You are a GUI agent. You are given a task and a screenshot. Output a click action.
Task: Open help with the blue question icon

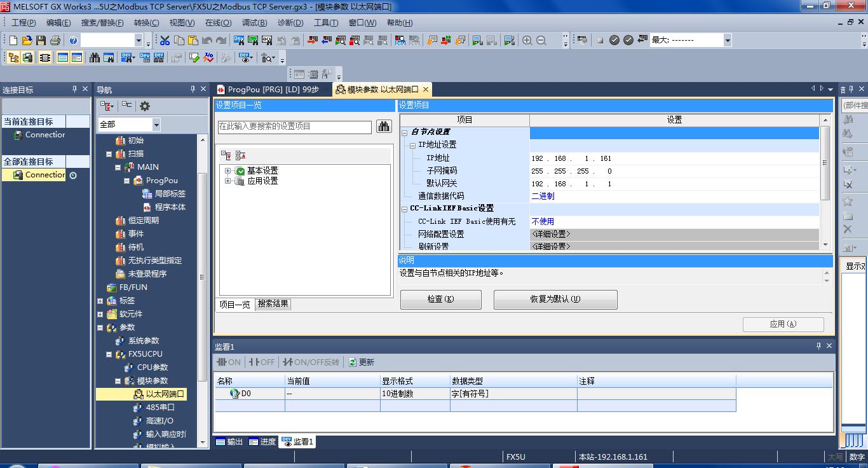[x=73, y=40]
